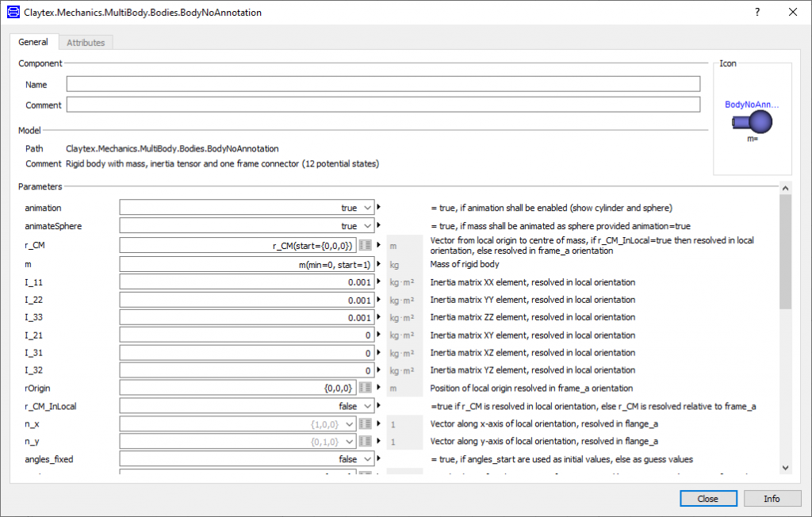
Task: Open context arrow next to angles_fixed
Action: pyautogui.click(x=379, y=458)
